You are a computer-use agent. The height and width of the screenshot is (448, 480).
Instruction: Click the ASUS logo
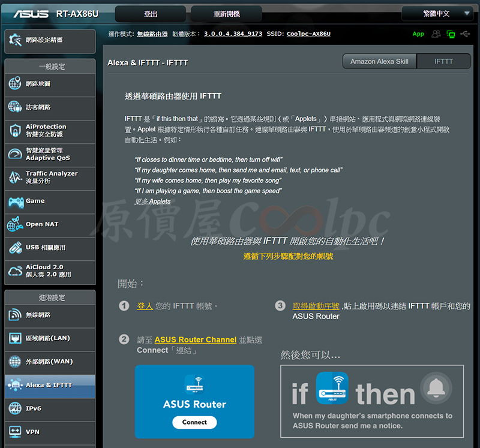point(31,14)
